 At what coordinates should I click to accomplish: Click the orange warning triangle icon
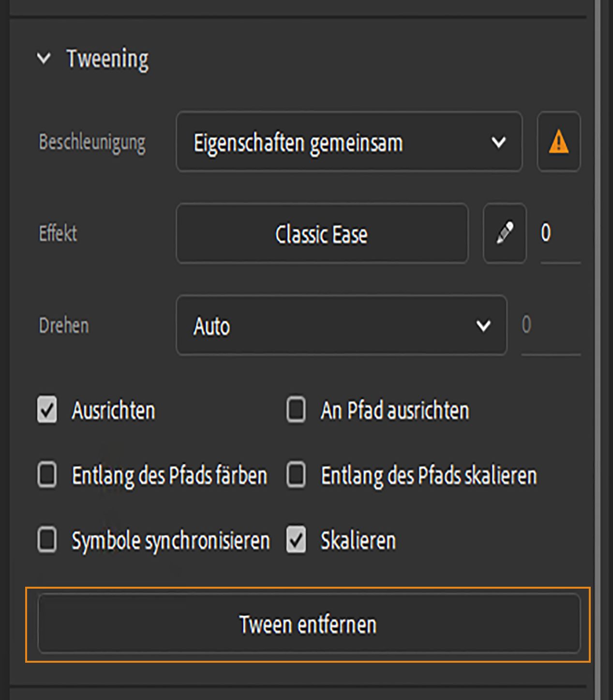coord(557,141)
